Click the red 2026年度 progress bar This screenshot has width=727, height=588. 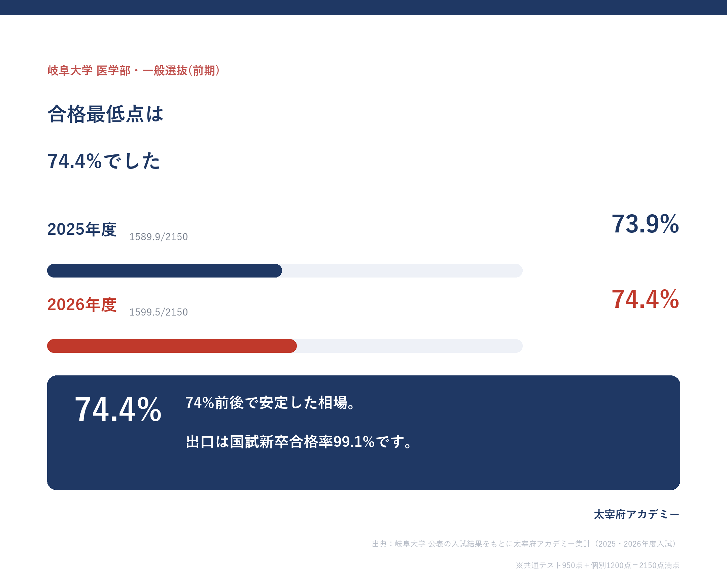coord(172,346)
